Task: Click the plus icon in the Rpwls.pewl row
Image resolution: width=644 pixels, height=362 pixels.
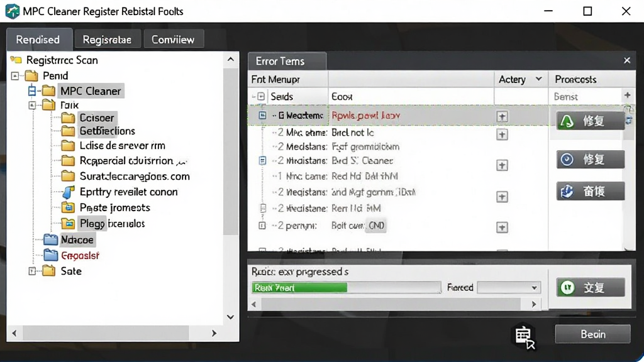Action: click(502, 116)
